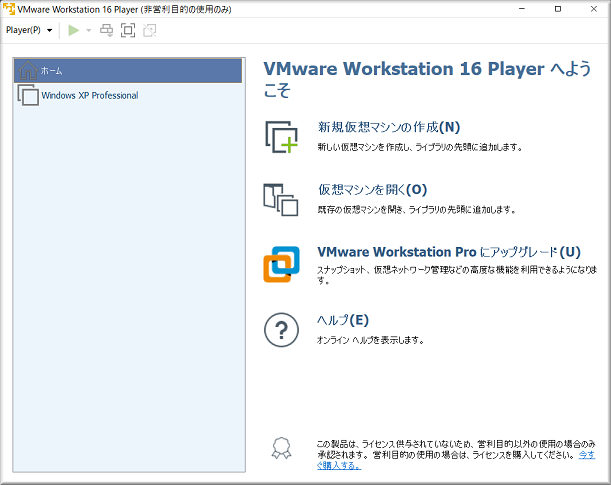Click the license ribbon badge icon
Image resolution: width=611 pixels, height=485 pixels.
click(281, 448)
